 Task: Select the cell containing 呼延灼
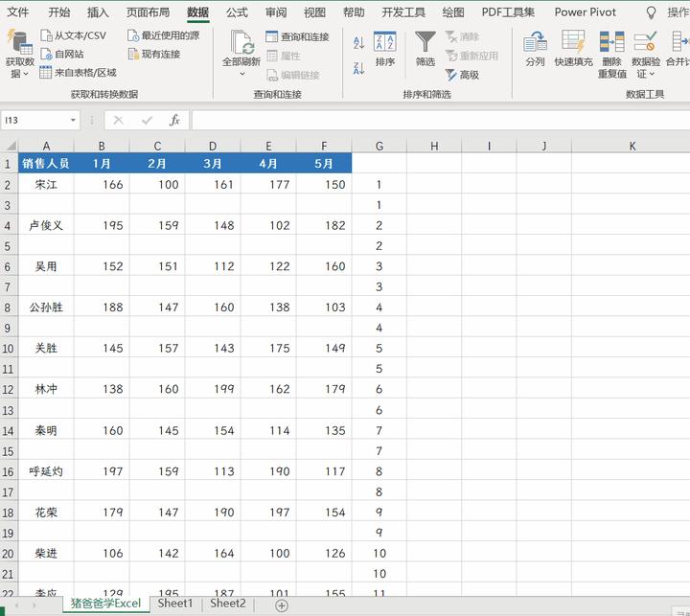coord(46,470)
